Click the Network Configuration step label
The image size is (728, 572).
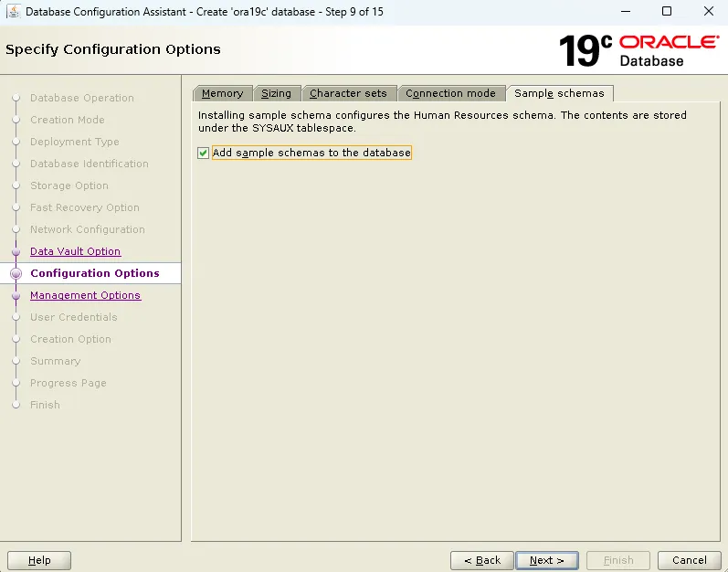click(88, 229)
